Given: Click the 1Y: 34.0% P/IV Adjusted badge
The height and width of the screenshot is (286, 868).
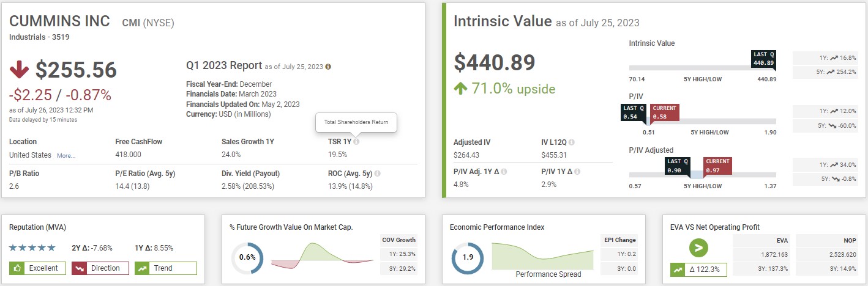Looking at the screenshot, I should click(x=826, y=164).
